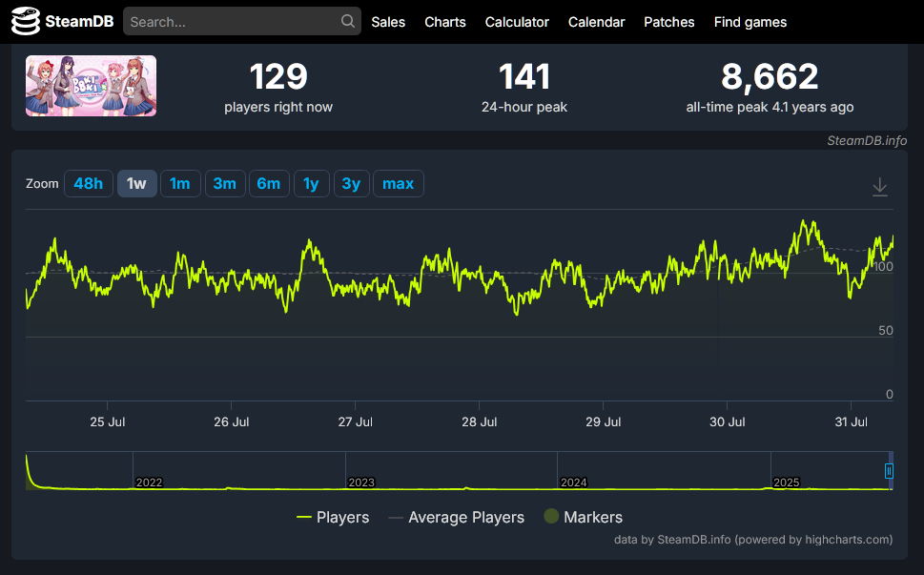This screenshot has height=575, width=924.
Task: Toggle the Players series in legend
Action: 333,517
